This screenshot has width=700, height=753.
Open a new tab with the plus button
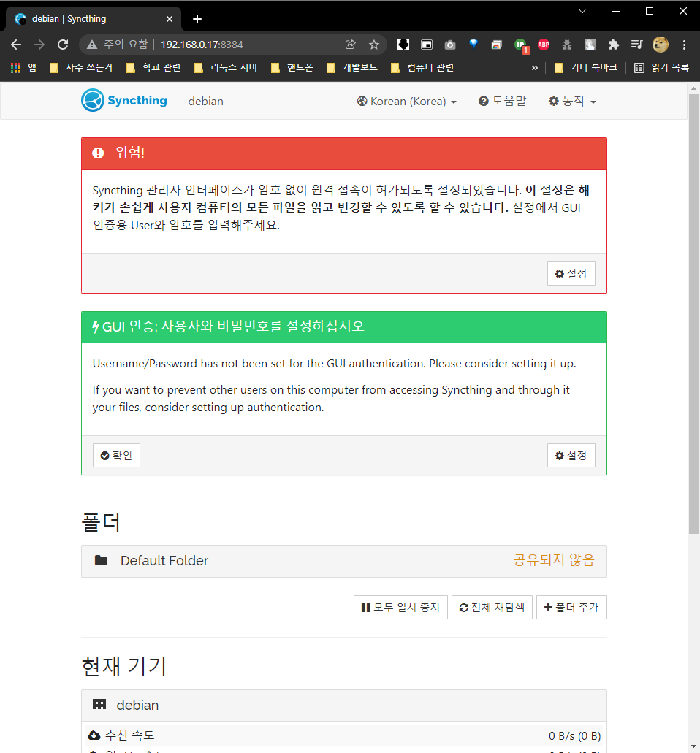[x=197, y=19]
